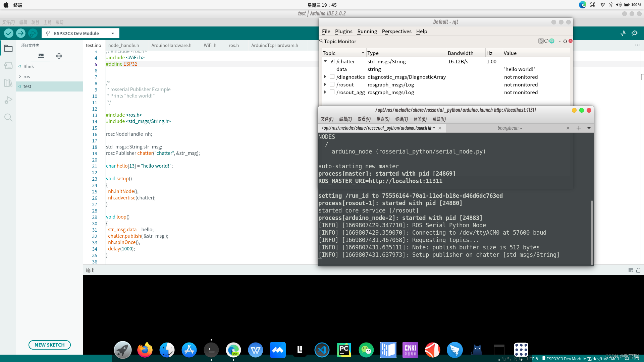This screenshot has height=362, width=644.
Task: Collapse the /chatter topic tree
Action: click(x=325, y=61)
